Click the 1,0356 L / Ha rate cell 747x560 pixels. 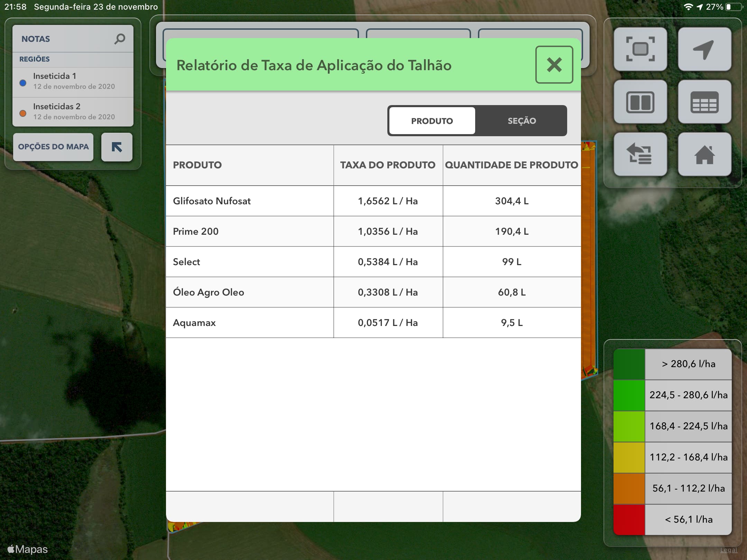[388, 232]
